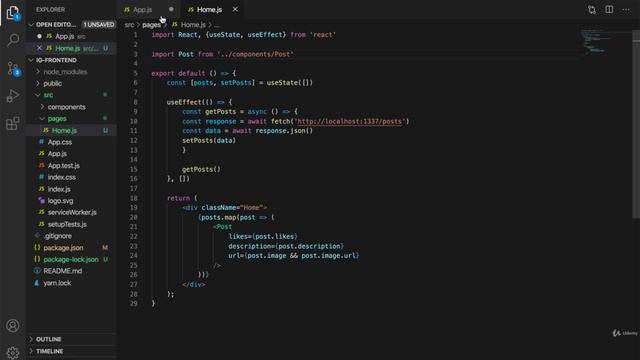Open the editor More Actions ellipsis
The height and width of the screenshot is (360, 640).
coord(626,9)
